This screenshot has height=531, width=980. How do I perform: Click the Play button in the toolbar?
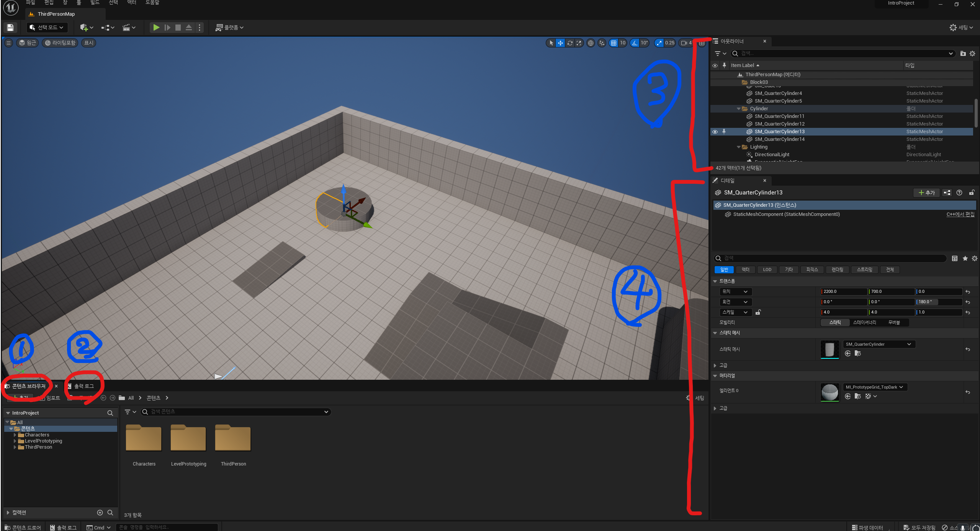pos(156,28)
